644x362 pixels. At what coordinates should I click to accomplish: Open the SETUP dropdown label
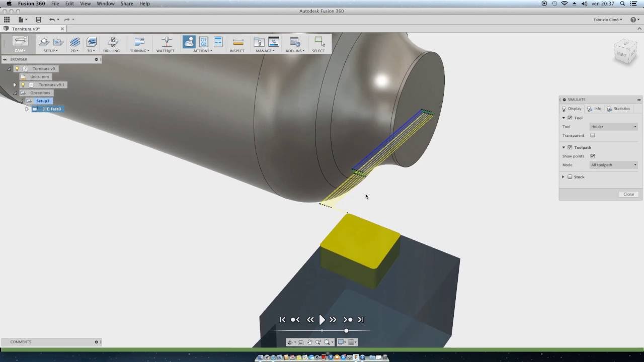(x=50, y=51)
